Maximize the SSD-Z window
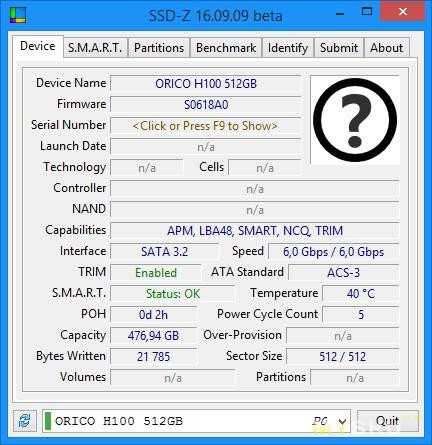This screenshot has height=445, width=432. pyautogui.click(x=367, y=12)
